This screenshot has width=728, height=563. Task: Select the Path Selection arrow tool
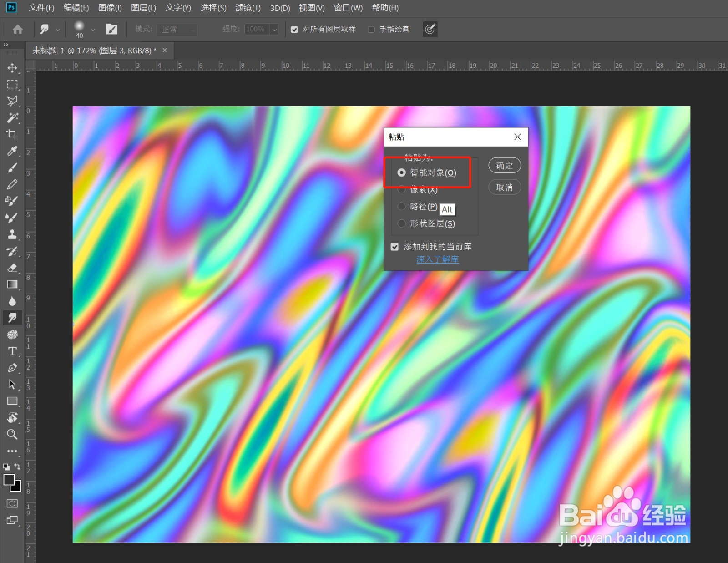click(x=12, y=385)
